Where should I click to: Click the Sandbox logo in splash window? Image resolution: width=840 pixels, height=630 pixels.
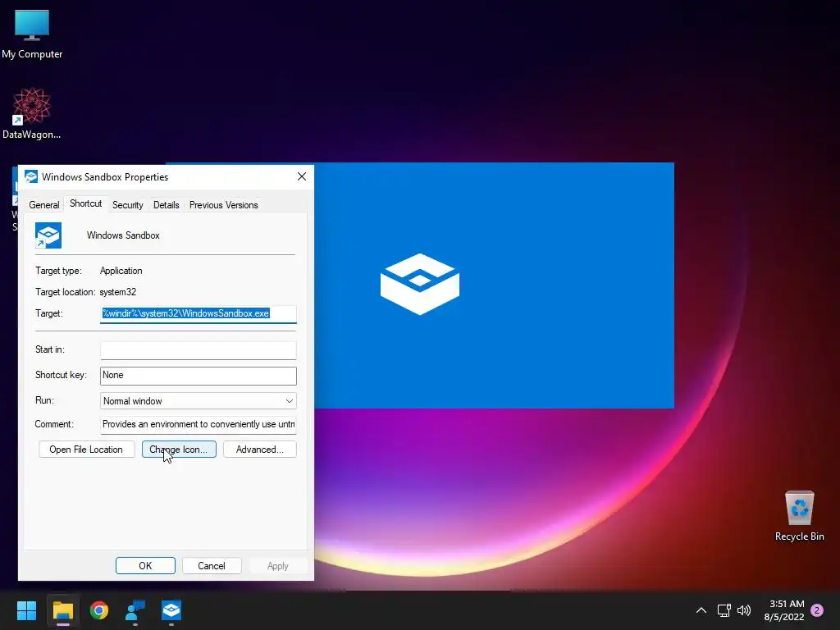[x=420, y=284]
